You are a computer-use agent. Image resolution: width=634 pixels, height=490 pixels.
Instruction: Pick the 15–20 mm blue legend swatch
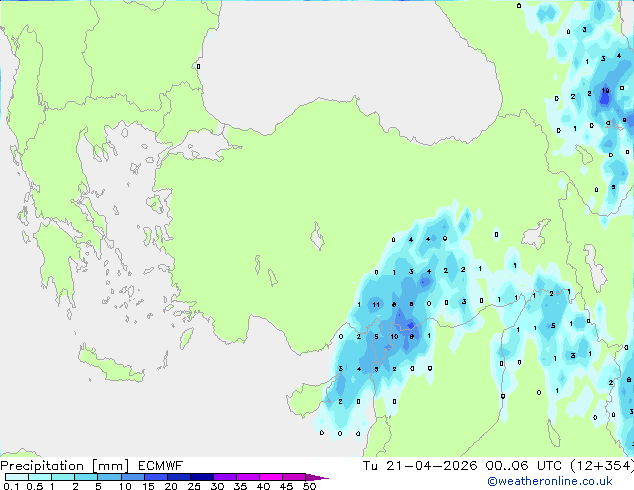click(x=156, y=477)
